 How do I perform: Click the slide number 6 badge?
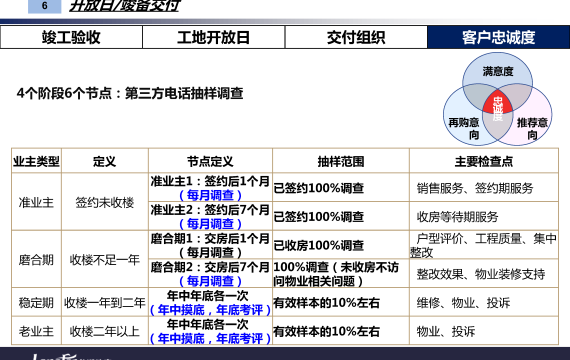point(44,6)
